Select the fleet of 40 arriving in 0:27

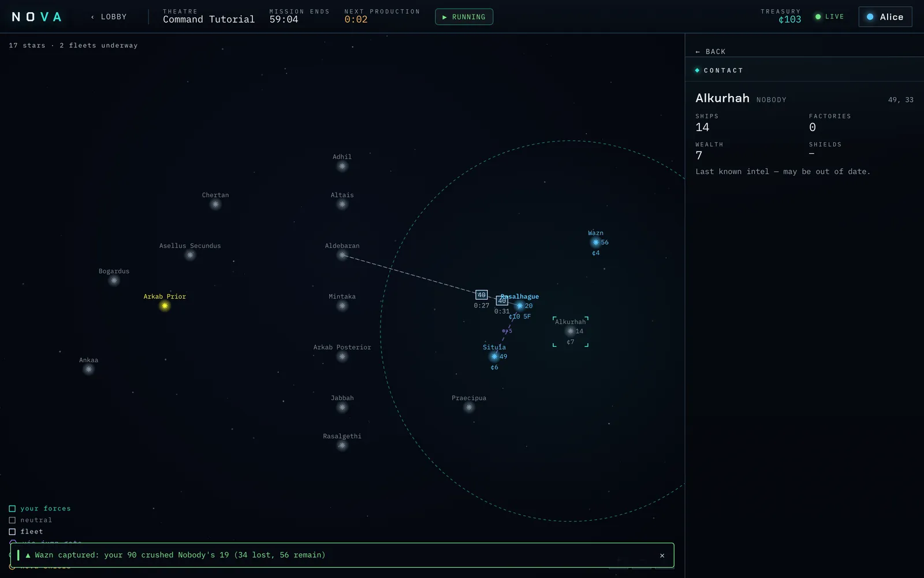pos(482,295)
